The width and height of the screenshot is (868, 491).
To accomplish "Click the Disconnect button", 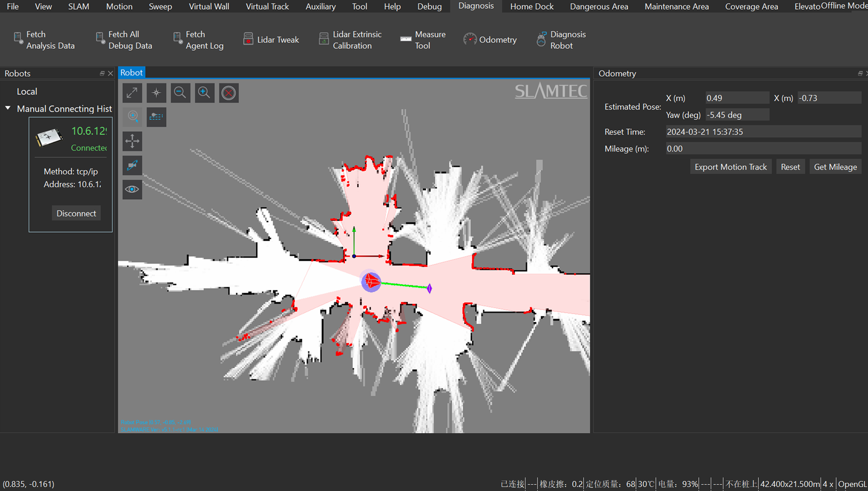I will point(76,213).
